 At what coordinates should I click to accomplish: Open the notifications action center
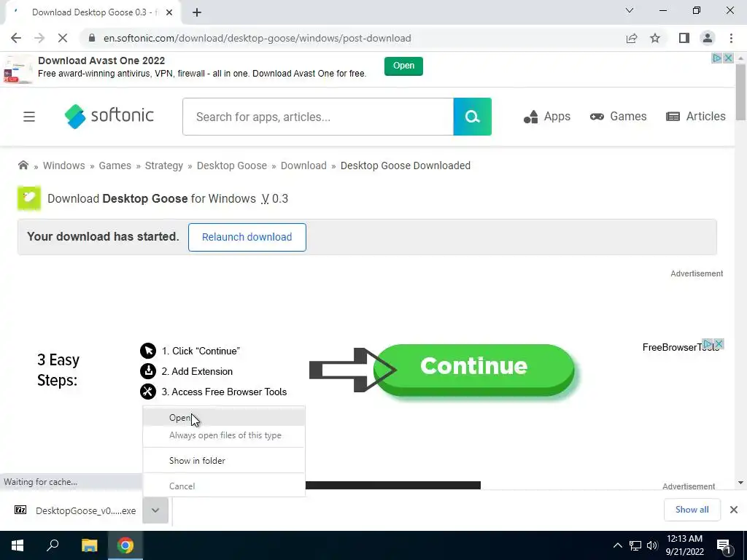[x=724, y=545]
